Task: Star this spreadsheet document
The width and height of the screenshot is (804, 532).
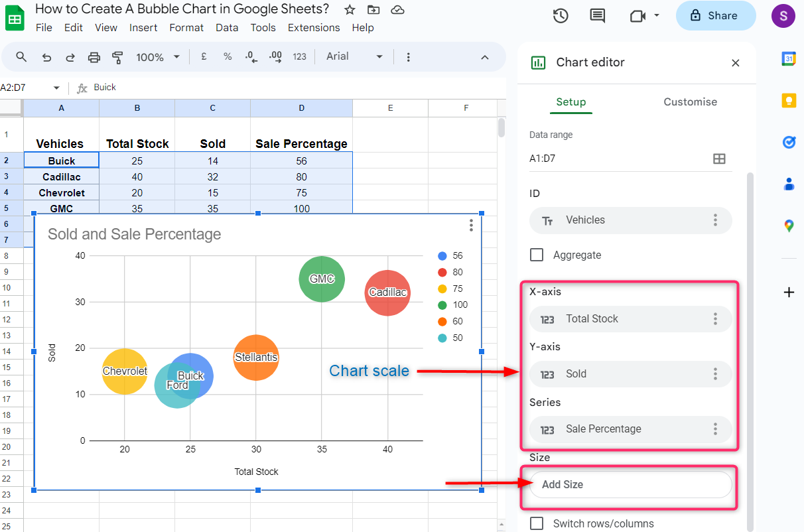Action: [350, 9]
